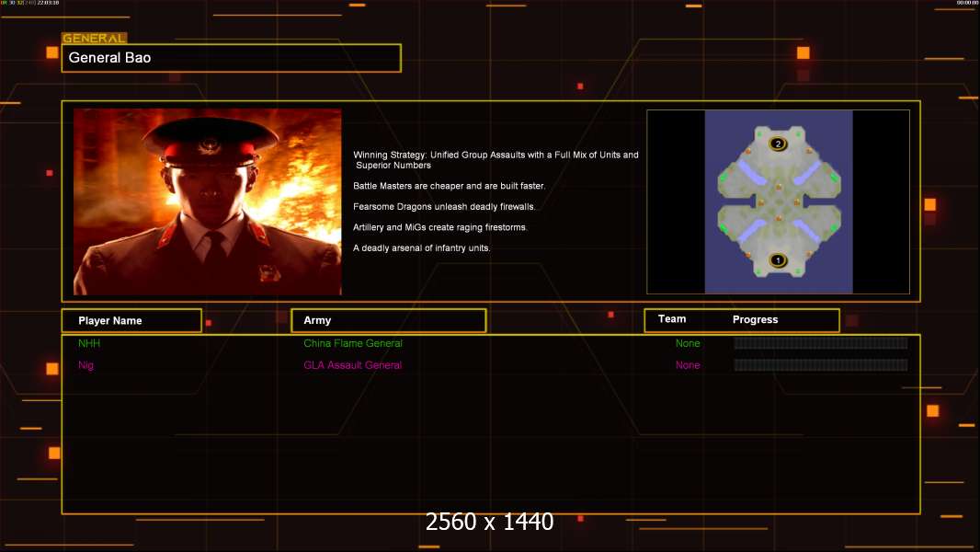Select player name Nig
This screenshot has width=980, height=552.
pos(85,365)
